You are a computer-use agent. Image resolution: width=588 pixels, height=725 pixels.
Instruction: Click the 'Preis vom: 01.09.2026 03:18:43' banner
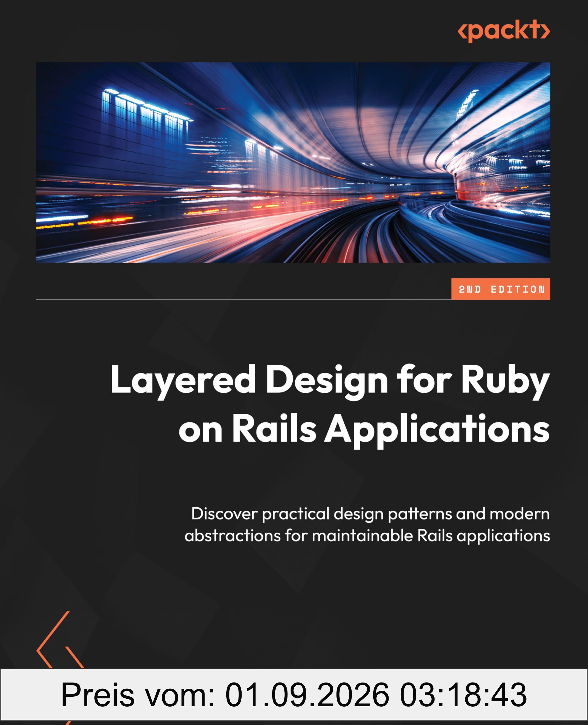pyautogui.click(x=294, y=695)
